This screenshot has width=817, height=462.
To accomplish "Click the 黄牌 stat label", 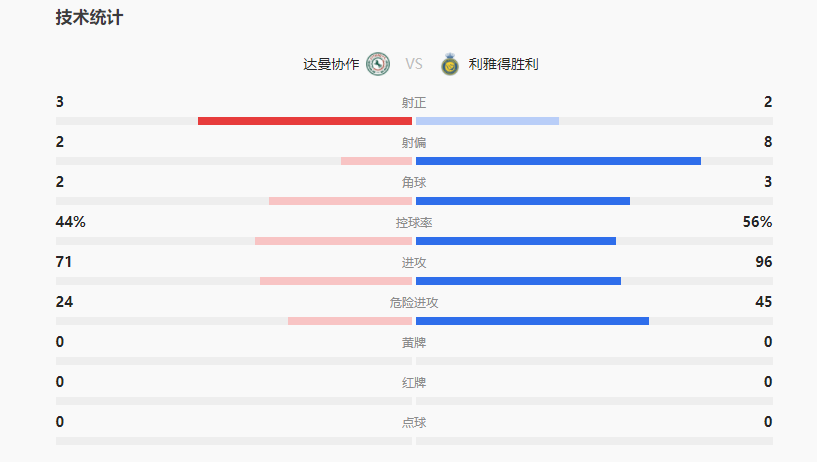I will point(414,343).
